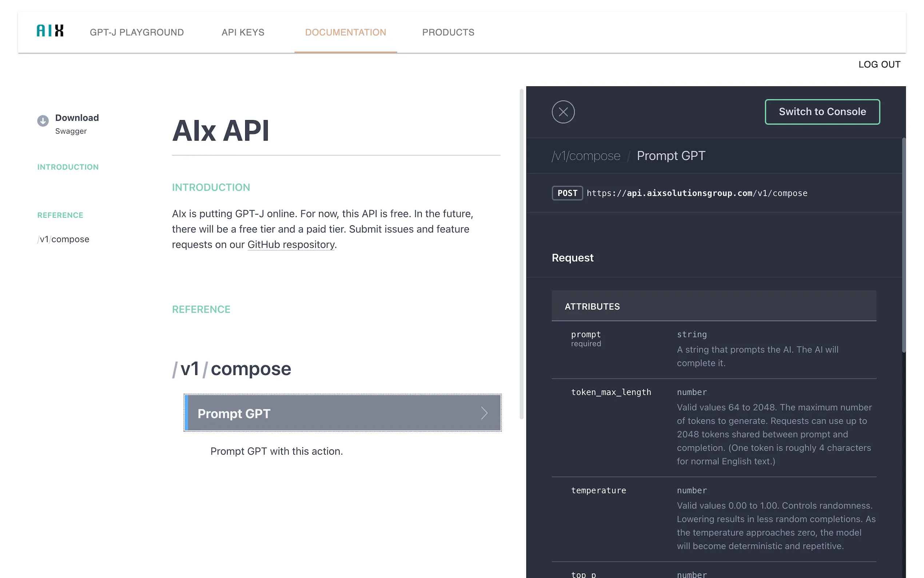Jump to Reference in sidebar

click(60, 215)
